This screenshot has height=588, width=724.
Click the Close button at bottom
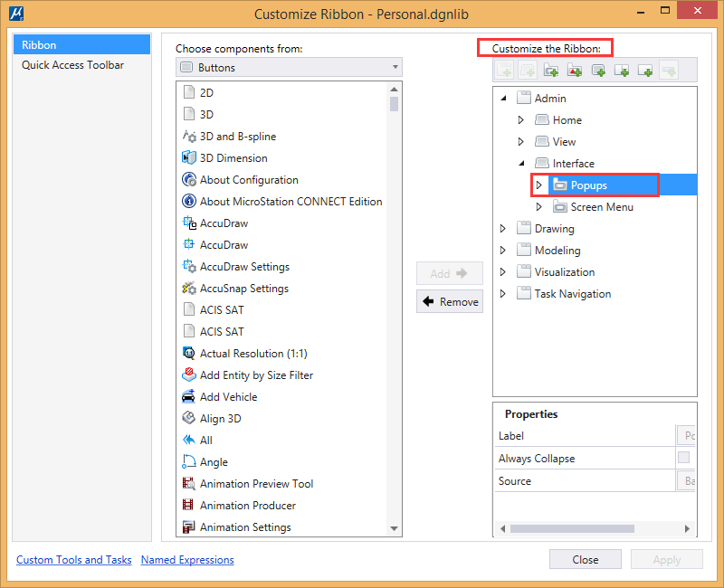pyautogui.click(x=585, y=559)
